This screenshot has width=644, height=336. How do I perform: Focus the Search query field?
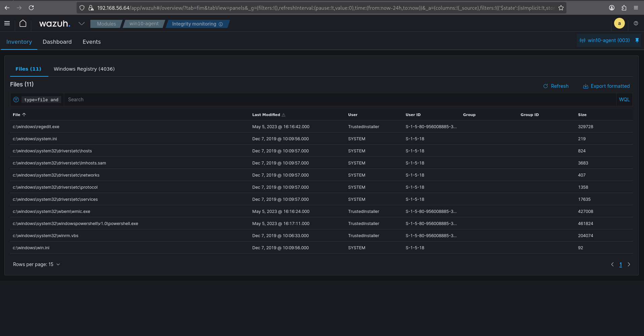[340, 100]
